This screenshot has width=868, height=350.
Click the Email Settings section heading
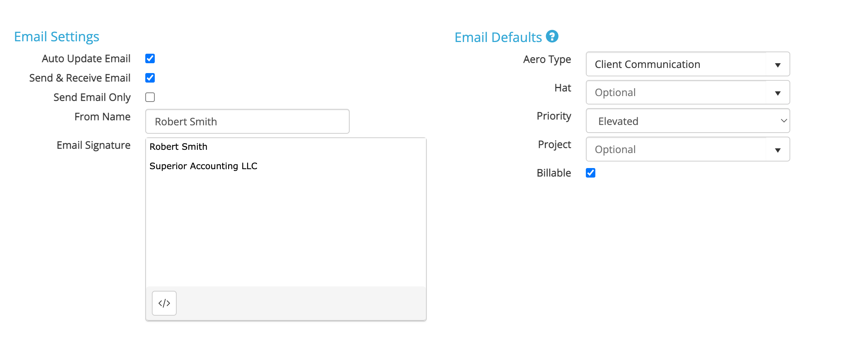click(x=56, y=36)
